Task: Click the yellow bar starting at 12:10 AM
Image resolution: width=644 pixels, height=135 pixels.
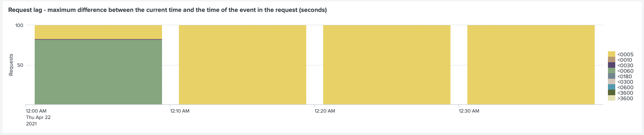Action: (x=243, y=65)
